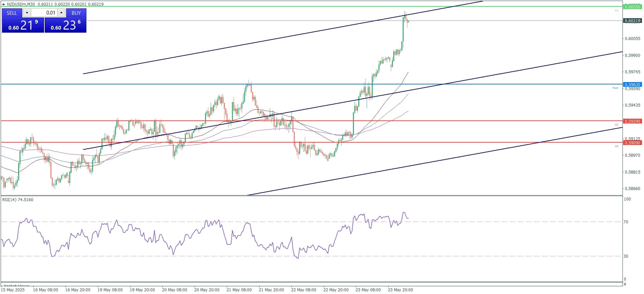
Task: Click the 0.60055 price axis value
Action: coord(632,39)
